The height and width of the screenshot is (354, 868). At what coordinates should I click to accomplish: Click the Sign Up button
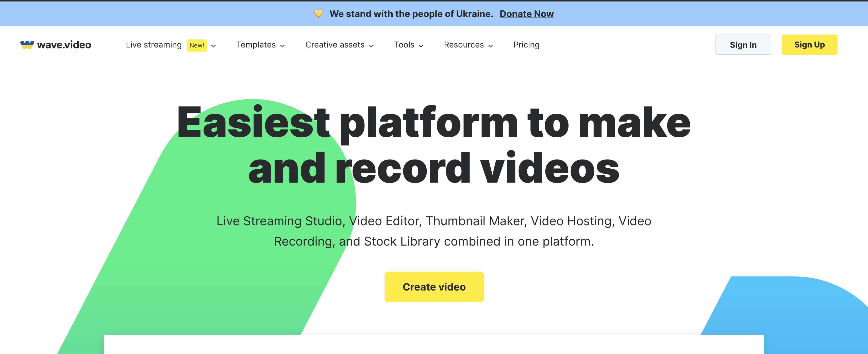(809, 44)
